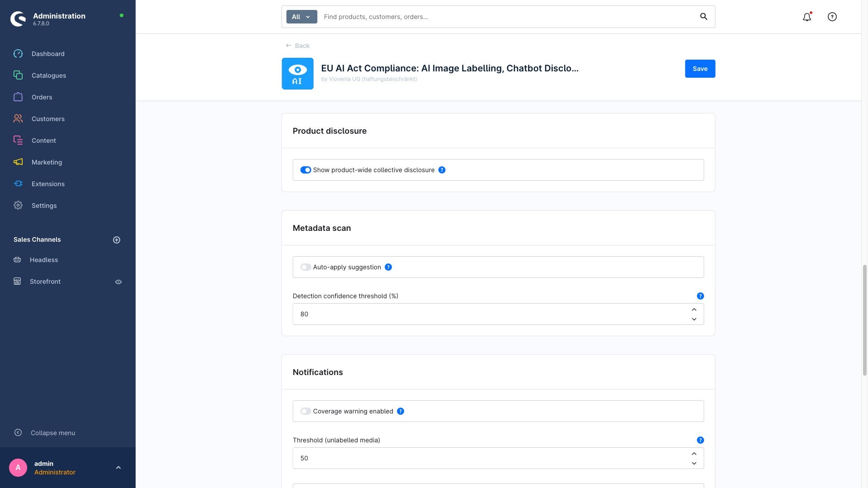Open Settings menu item
Viewport: 868px width, 488px height.
pos(44,206)
